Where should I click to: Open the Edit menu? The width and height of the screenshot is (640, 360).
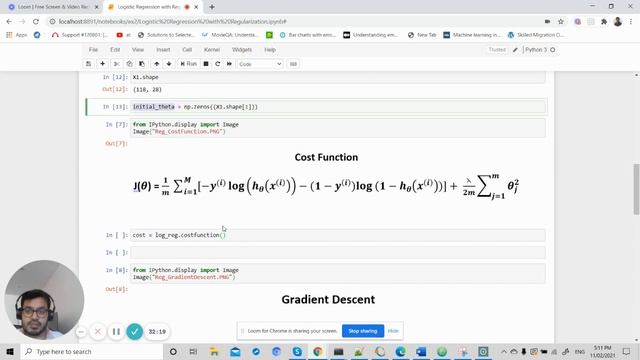115,50
